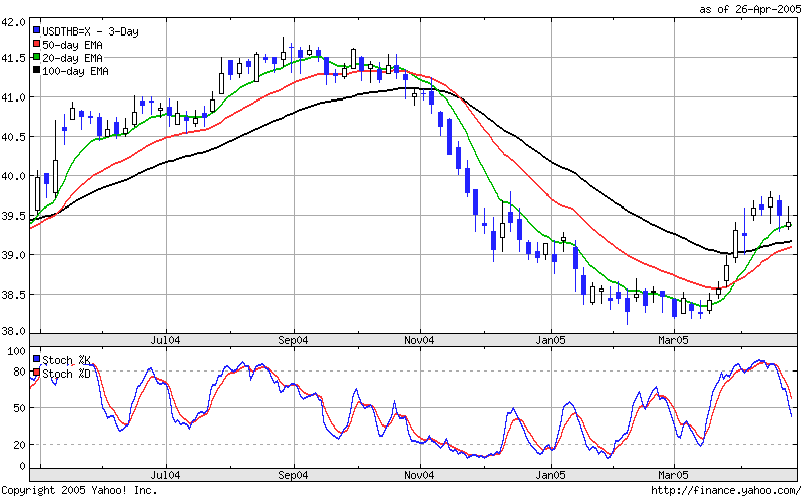The height and width of the screenshot is (501, 804).
Task: Click the 'as of 26-Apr-2005' date text
Action: [x=750, y=9]
